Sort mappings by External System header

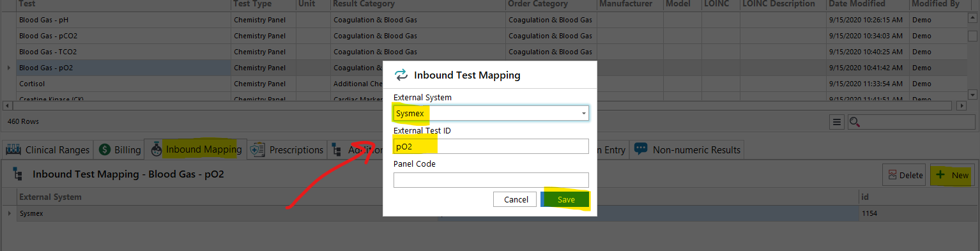[227, 197]
